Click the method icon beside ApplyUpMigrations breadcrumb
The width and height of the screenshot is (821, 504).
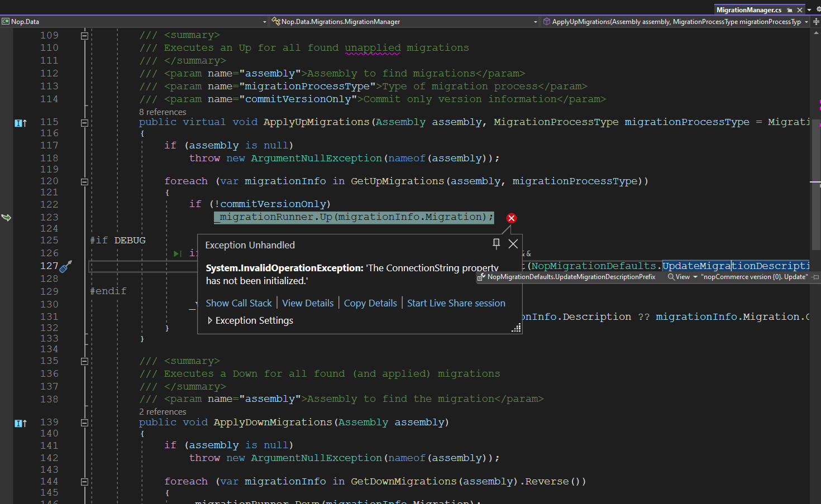(x=547, y=22)
